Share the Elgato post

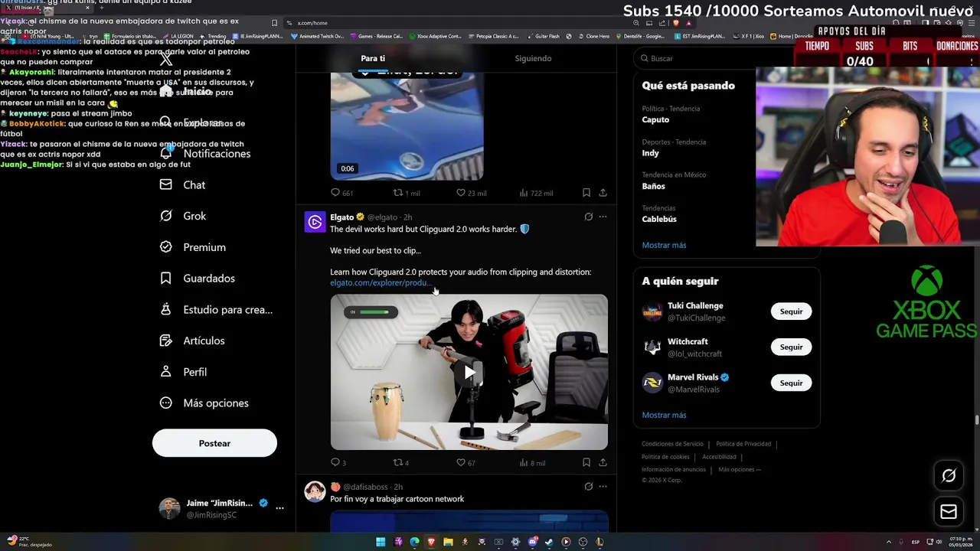point(603,462)
